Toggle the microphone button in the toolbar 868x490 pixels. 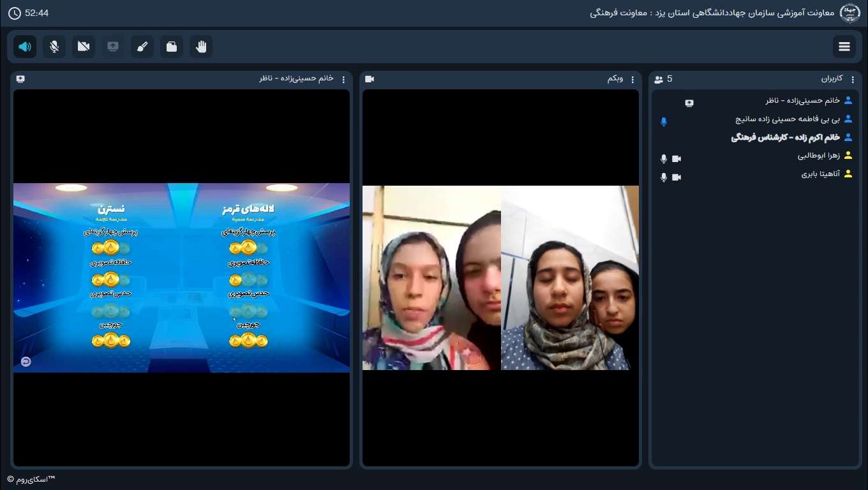(54, 47)
